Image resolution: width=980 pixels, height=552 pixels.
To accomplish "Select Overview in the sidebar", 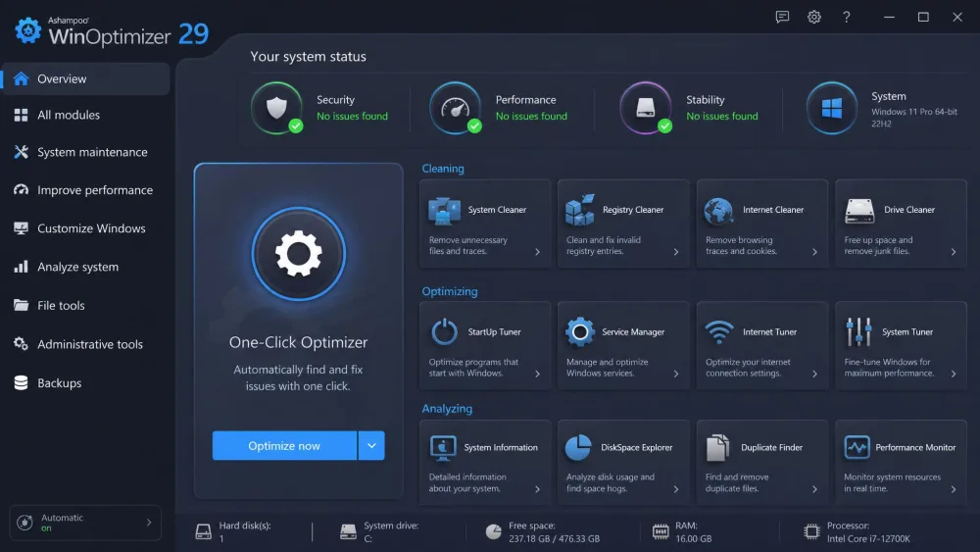I will coord(85,78).
